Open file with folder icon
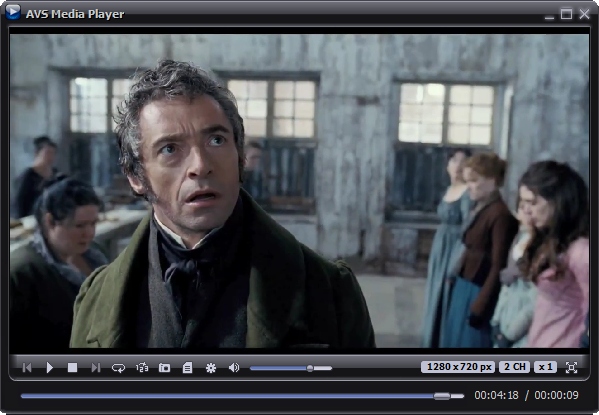This screenshot has width=599, height=415. coord(164,368)
